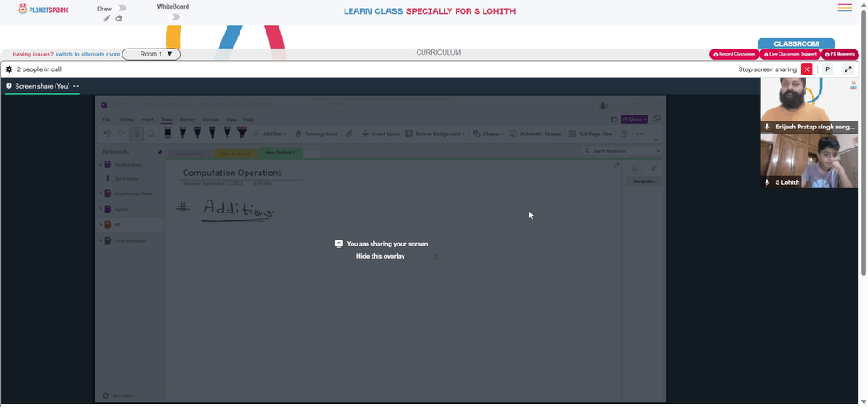Stop screen sharing with red X button
The image size is (868, 407).
pos(806,69)
